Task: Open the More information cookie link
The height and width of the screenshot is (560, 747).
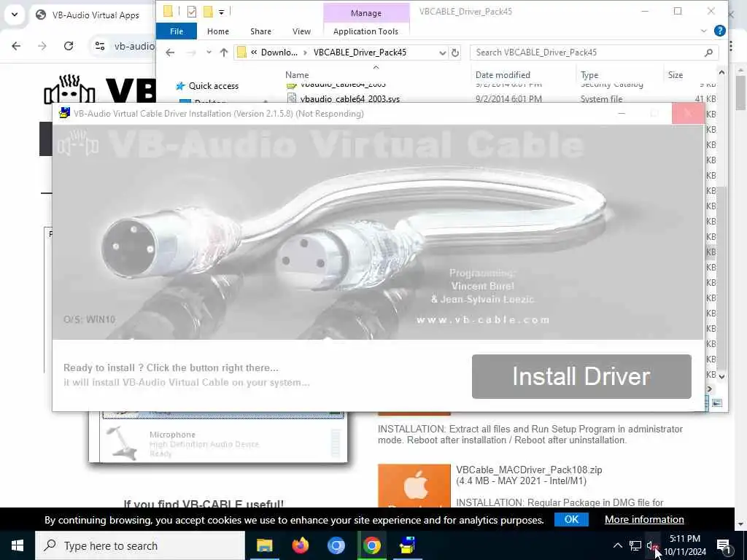Action: coord(644,519)
